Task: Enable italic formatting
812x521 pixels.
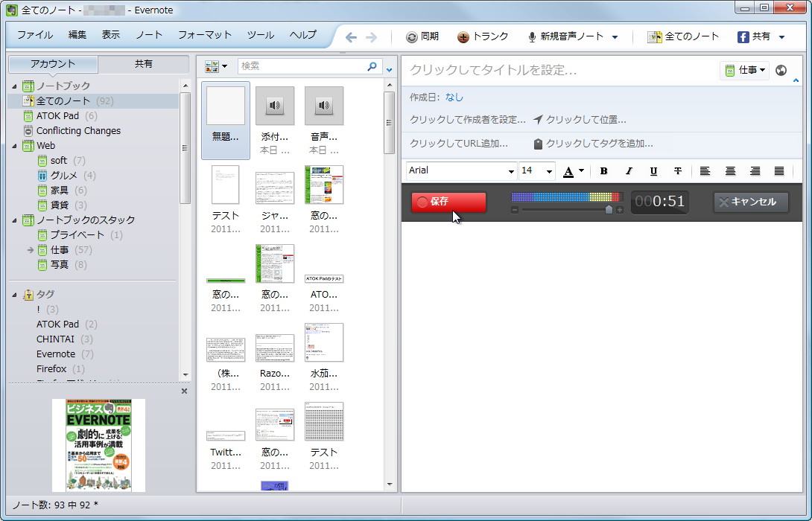Action: [x=628, y=171]
